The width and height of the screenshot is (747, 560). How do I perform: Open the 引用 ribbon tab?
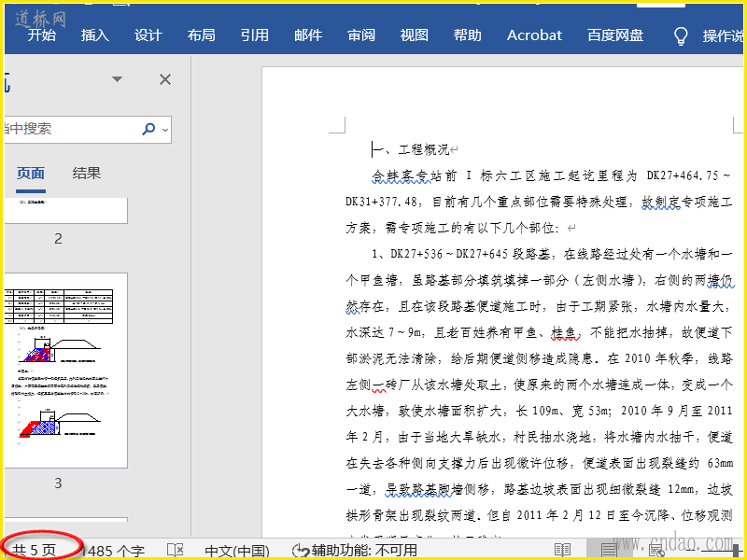click(255, 35)
